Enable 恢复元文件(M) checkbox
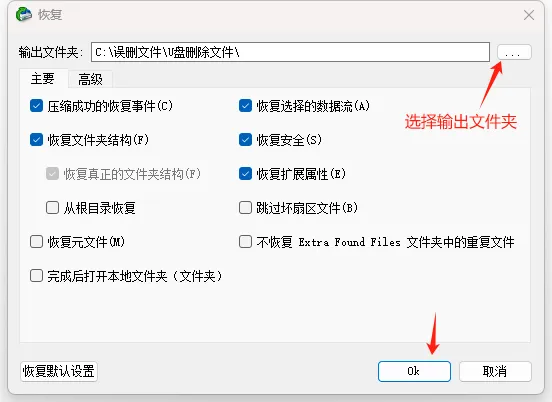 [x=36, y=242]
